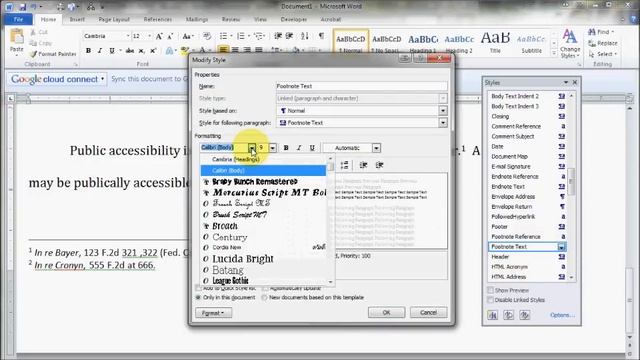The height and width of the screenshot is (360, 640).
Task: Decrease indent in the Modify Style dialog
Action: pos(363,165)
